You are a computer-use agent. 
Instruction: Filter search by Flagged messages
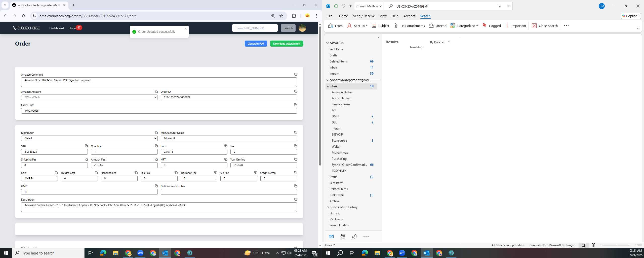tap(492, 26)
